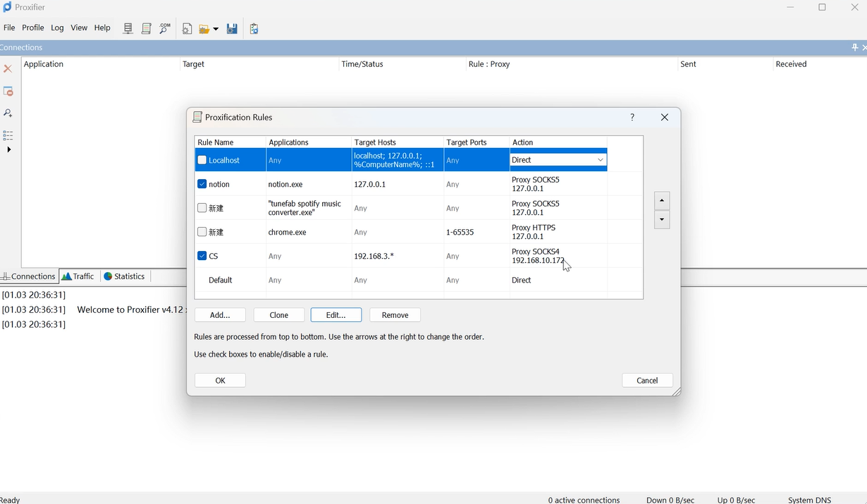Click the Edit... button
This screenshot has height=504, width=867.
[x=336, y=315]
